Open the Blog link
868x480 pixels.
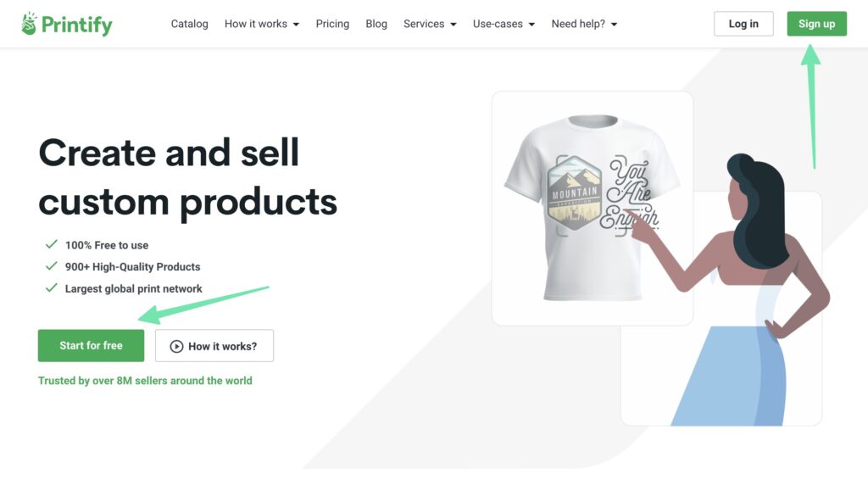point(376,24)
